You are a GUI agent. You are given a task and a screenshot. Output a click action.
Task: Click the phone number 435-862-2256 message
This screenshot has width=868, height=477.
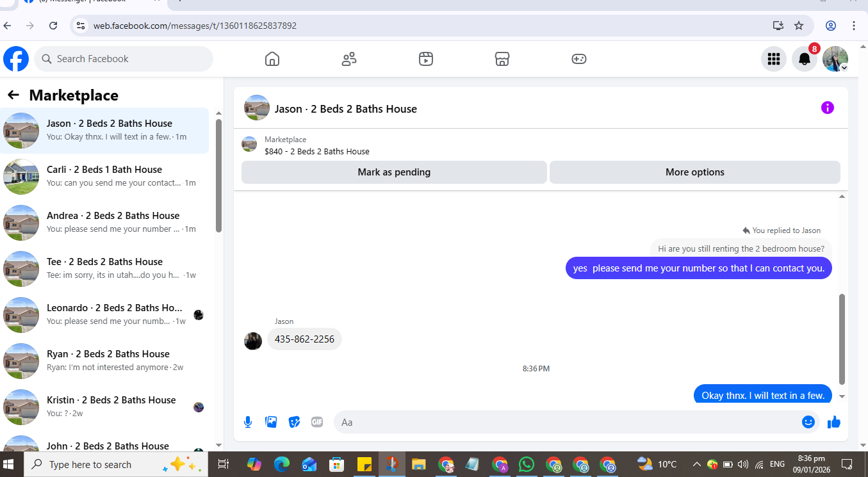(304, 339)
